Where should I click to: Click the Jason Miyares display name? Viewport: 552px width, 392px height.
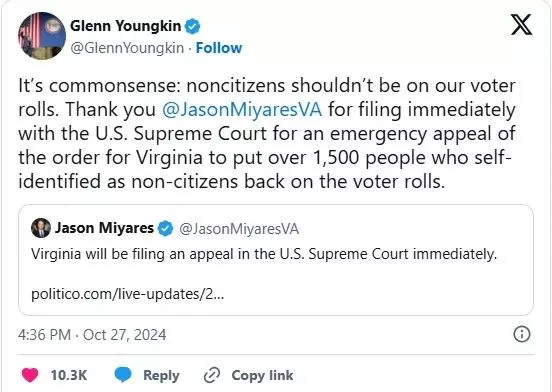104,228
